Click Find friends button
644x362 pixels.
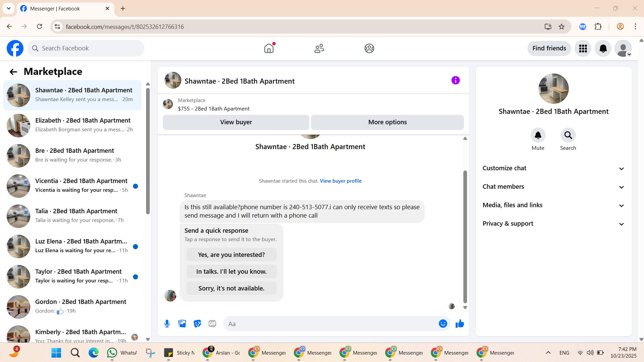click(x=549, y=48)
